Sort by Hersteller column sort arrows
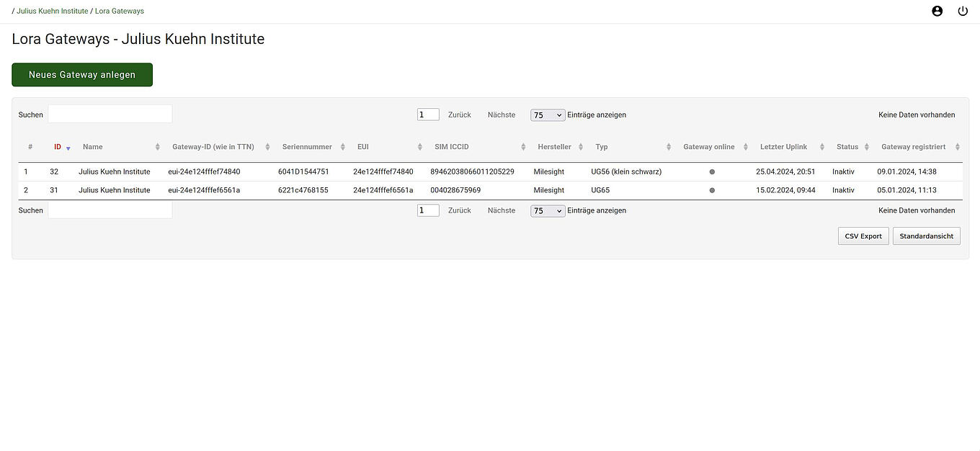 click(581, 147)
